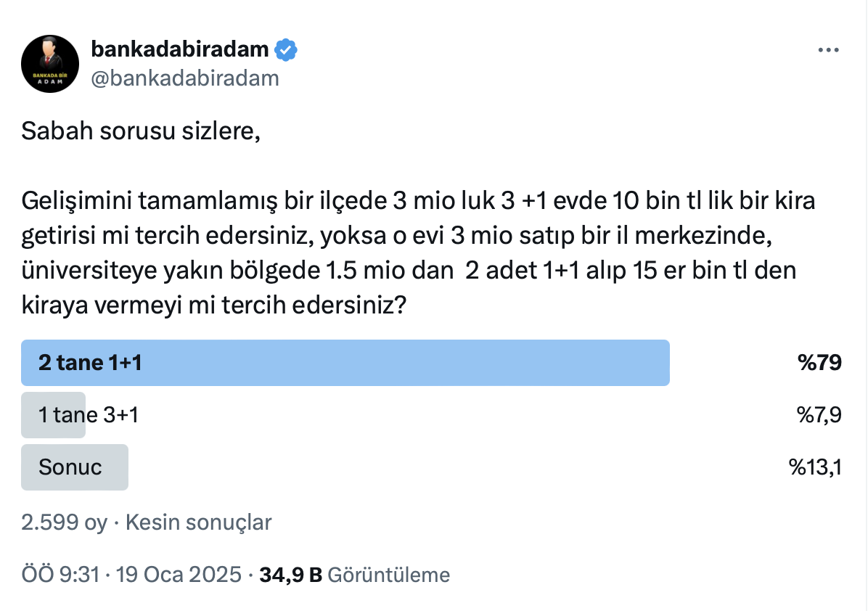Click the %79 poll result percentage
868x611 pixels.
pyautogui.click(x=819, y=363)
